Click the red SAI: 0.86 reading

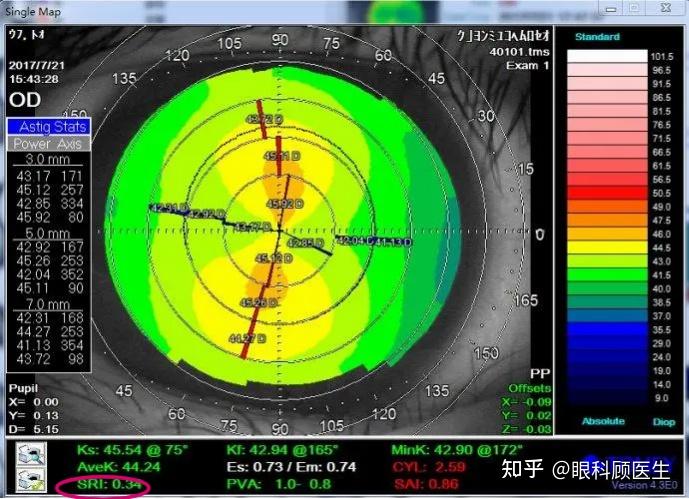click(426, 484)
